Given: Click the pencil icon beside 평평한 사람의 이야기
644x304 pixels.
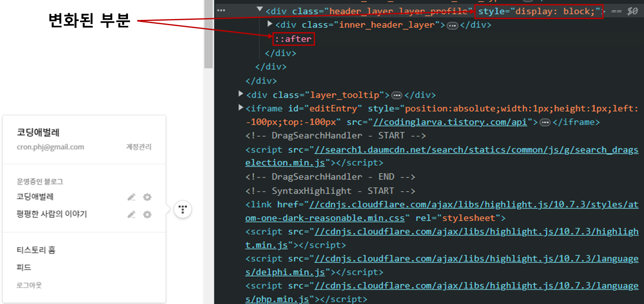Looking at the screenshot, I should point(131,214).
